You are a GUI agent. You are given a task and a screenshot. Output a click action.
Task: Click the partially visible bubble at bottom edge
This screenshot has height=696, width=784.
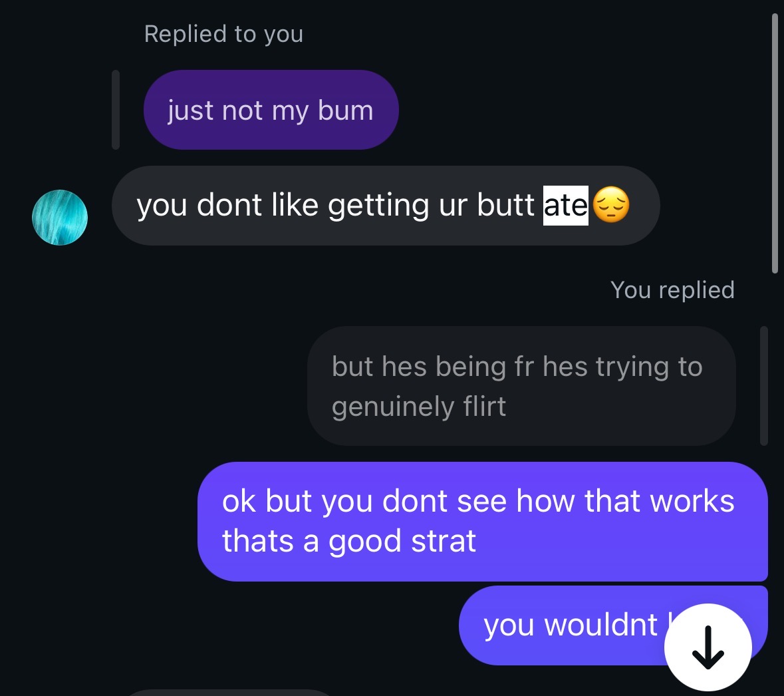click(x=230, y=693)
